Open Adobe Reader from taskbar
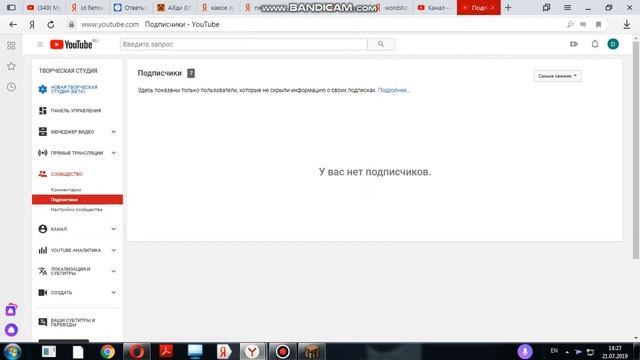Image resolution: width=640 pixels, height=360 pixels. 166,351
